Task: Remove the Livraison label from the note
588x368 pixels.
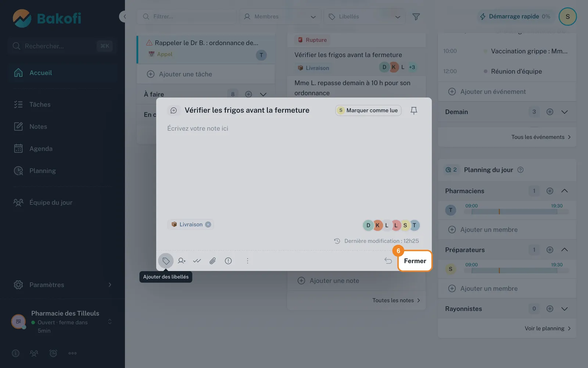Action: click(208, 224)
